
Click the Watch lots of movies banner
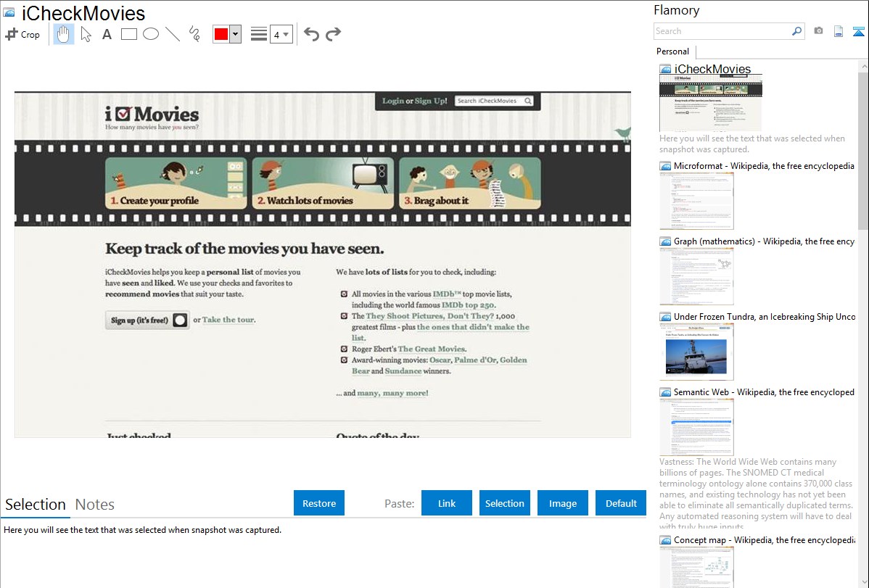[323, 183]
